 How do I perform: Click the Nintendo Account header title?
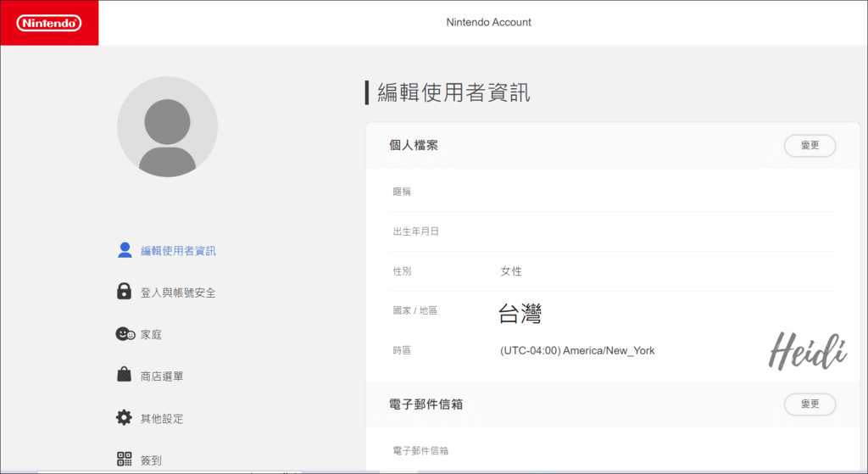pyautogui.click(x=489, y=22)
